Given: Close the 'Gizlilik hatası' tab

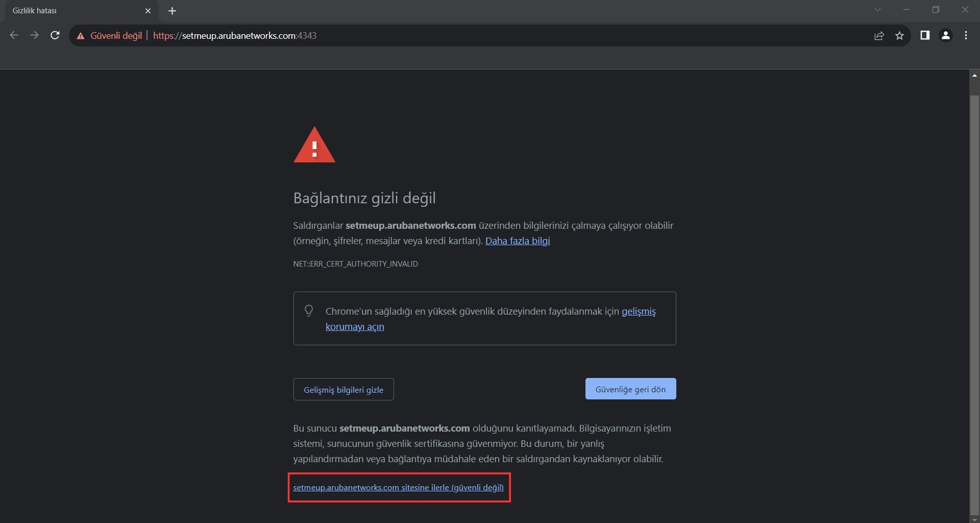Looking at the screenshot, I should [148, 11].
